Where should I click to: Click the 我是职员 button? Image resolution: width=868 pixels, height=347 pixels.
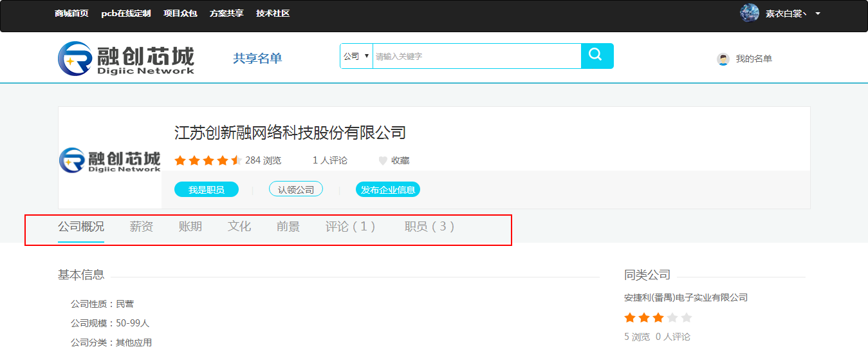[207, 189]
